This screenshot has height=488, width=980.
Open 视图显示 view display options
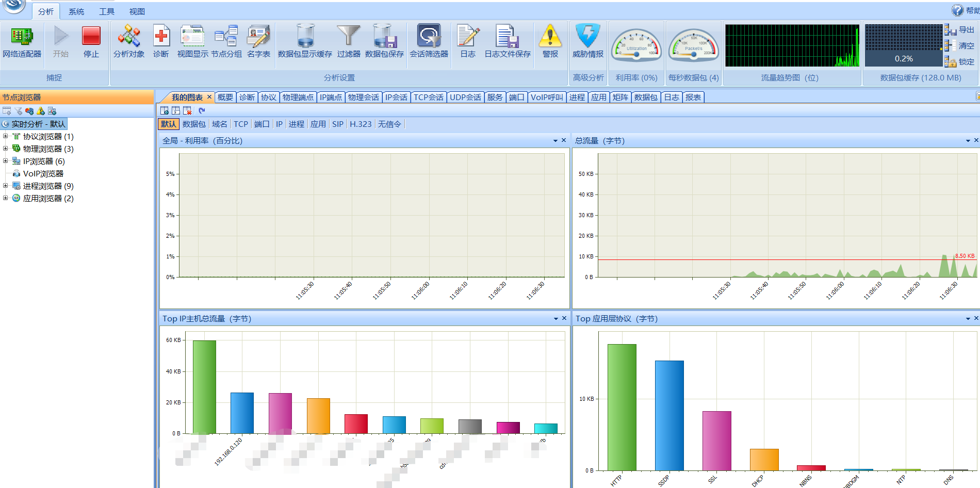point(193,42)
